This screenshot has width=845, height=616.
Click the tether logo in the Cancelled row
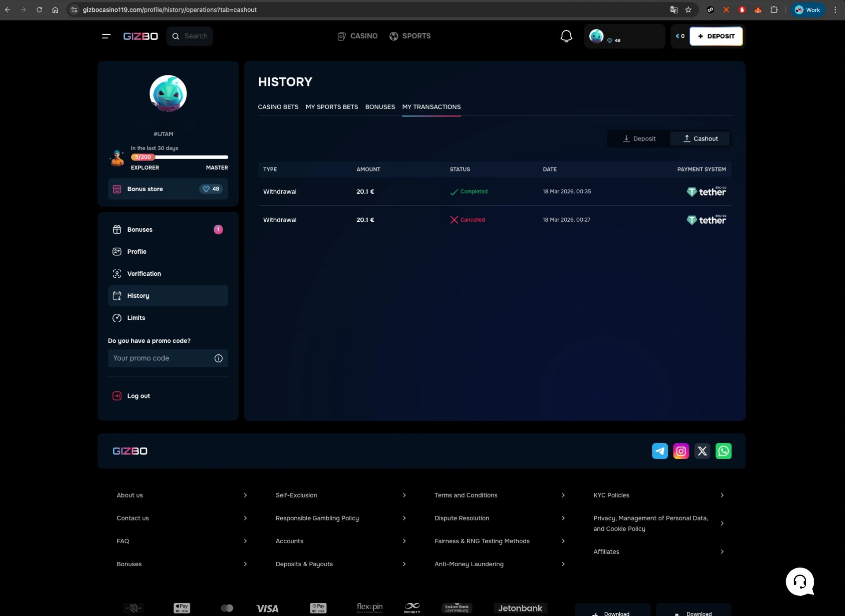(706, 219)
